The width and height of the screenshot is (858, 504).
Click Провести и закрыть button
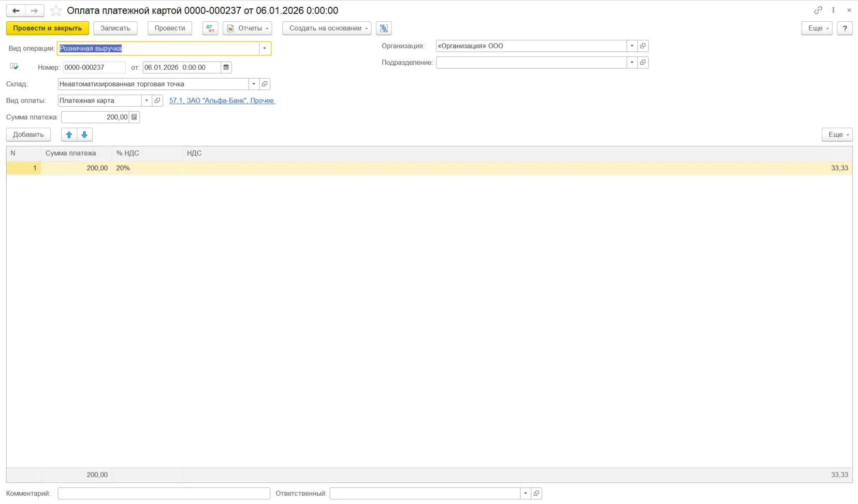tap(48, 28)
